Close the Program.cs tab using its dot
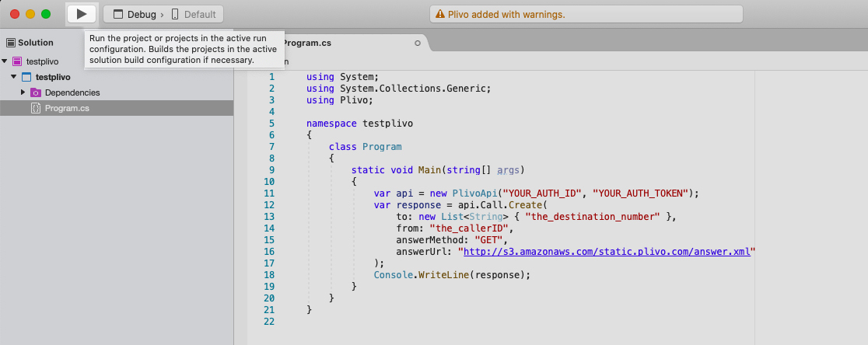The height and width of the screenshot is (345, 868). [x=418, y=43]
